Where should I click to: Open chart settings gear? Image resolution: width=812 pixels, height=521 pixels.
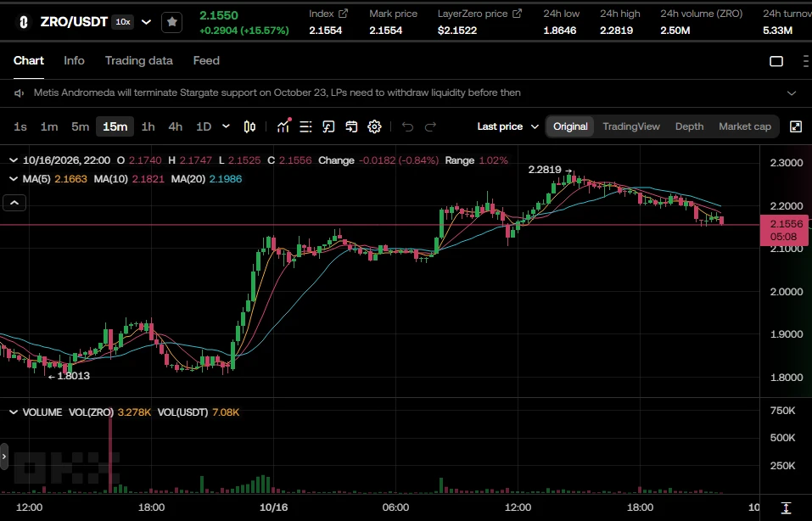(374, 126)
